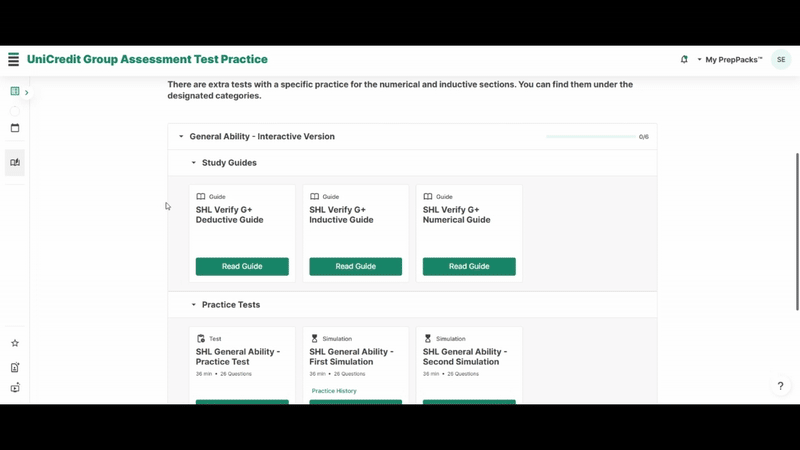
Task: Click the bottom-most sidebar icon
Action: coord(15,388)
